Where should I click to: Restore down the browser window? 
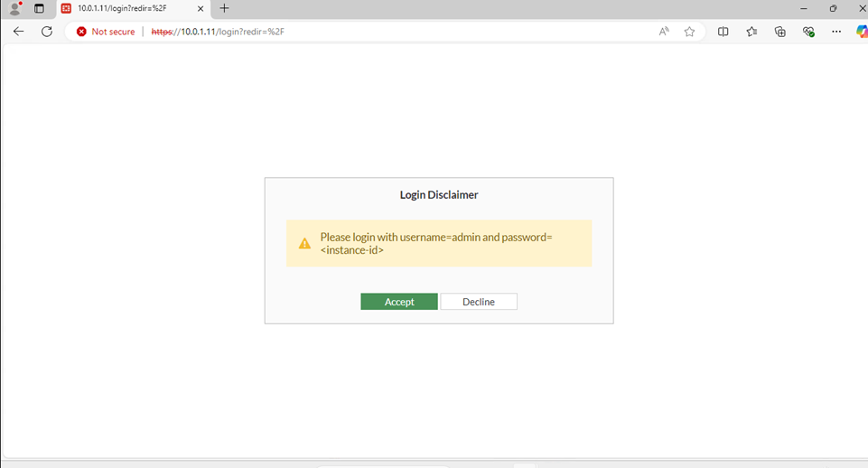833,8
